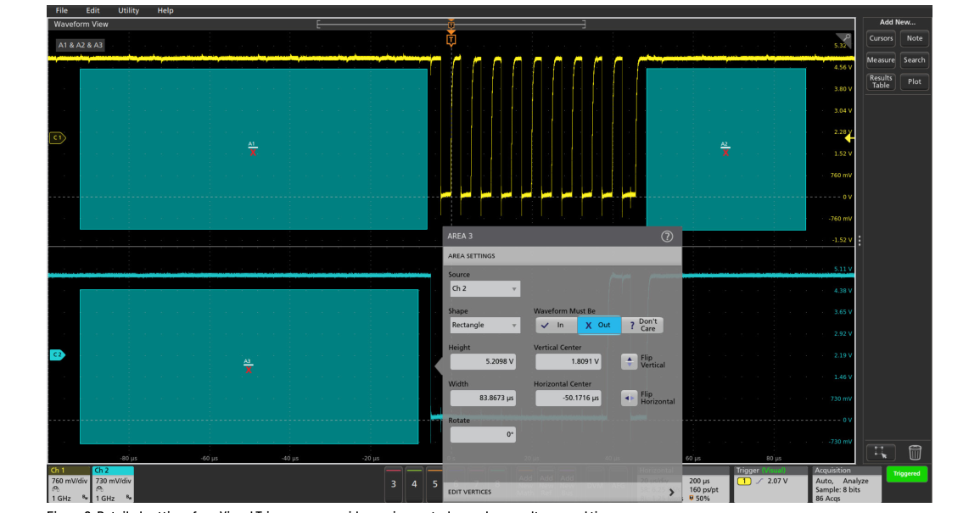Add a new Plot
The height and width of the screenshot is (513, 980).
[915, 82]
